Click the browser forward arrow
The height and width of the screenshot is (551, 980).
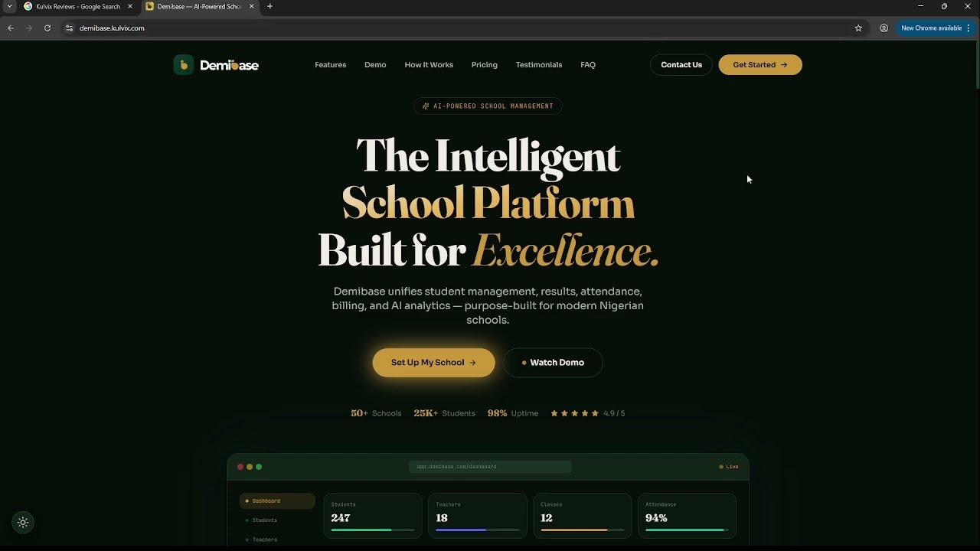point(29,28)
